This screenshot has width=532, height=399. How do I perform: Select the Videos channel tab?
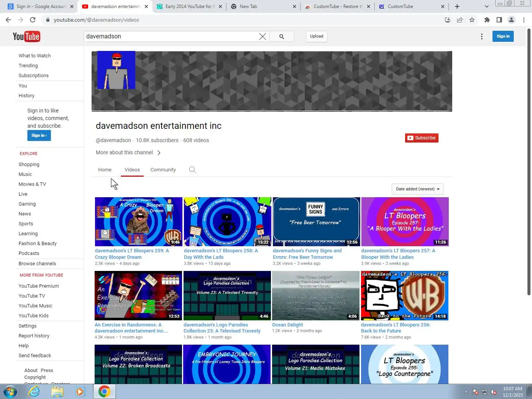(x=132, y=170)
